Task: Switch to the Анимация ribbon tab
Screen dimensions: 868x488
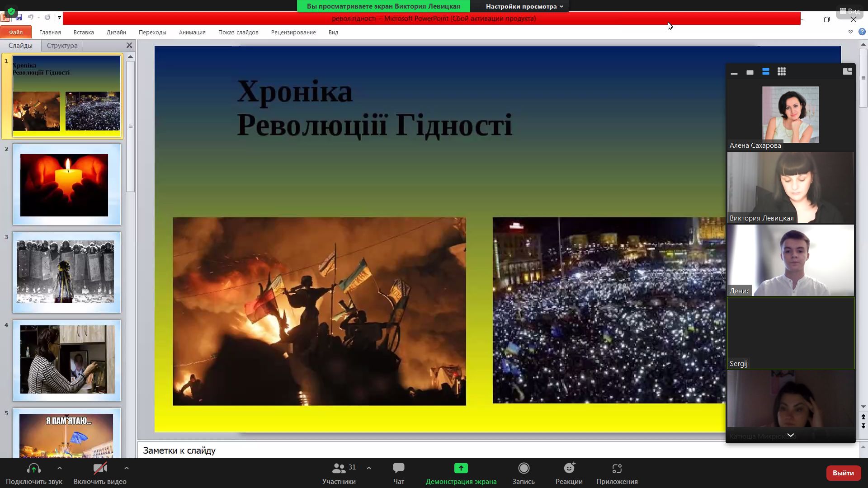Action: click(192, 32)
